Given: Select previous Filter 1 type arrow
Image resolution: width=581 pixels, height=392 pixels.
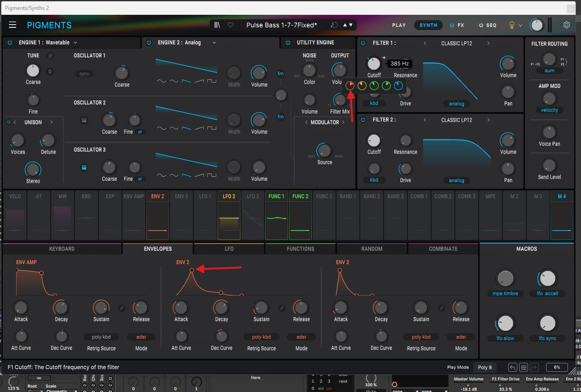Looking at the screenshot, I should (425, 43).
